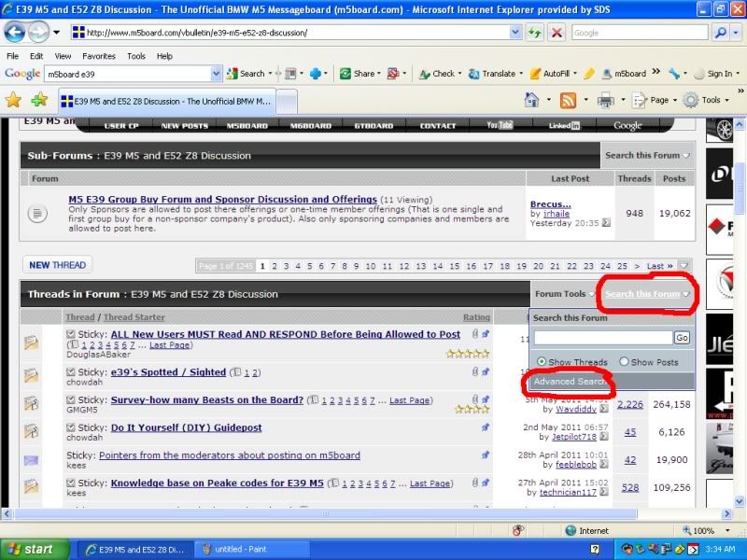Click the Print icon in command bar

605,100
